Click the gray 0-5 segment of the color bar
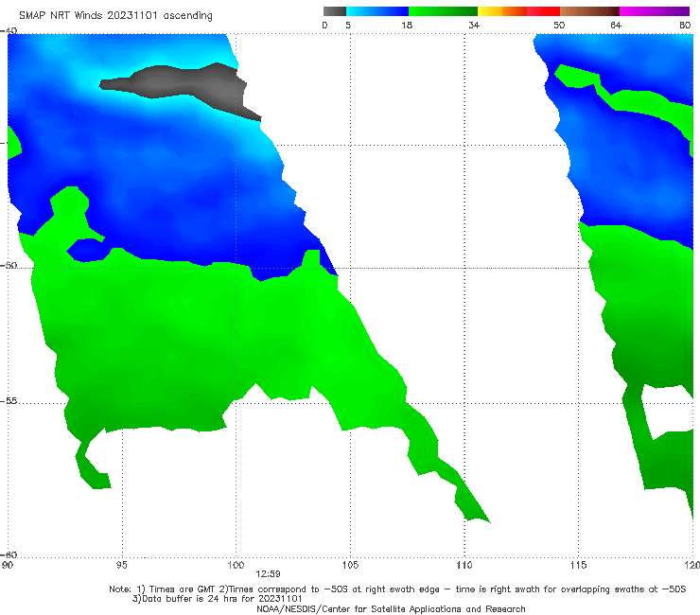Viewport: 700px width, 615px height. coord(335,11)
